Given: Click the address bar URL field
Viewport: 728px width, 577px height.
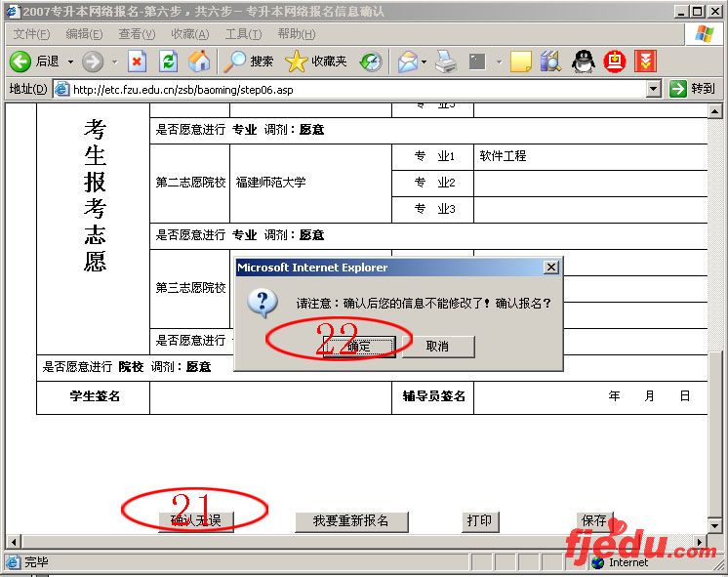Looking at the screenshot, I should 351,89.
